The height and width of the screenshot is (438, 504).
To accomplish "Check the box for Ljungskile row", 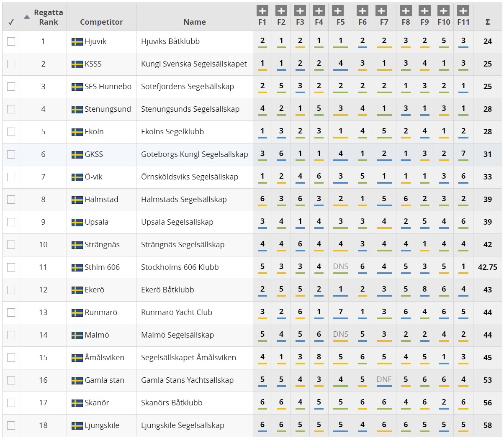I will [x=11, y=425].
